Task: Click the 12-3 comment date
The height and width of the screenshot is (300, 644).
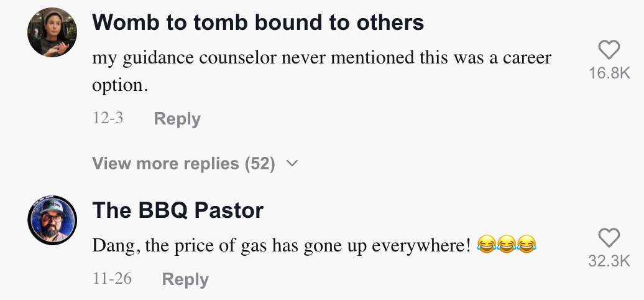Action: (108, 118)
